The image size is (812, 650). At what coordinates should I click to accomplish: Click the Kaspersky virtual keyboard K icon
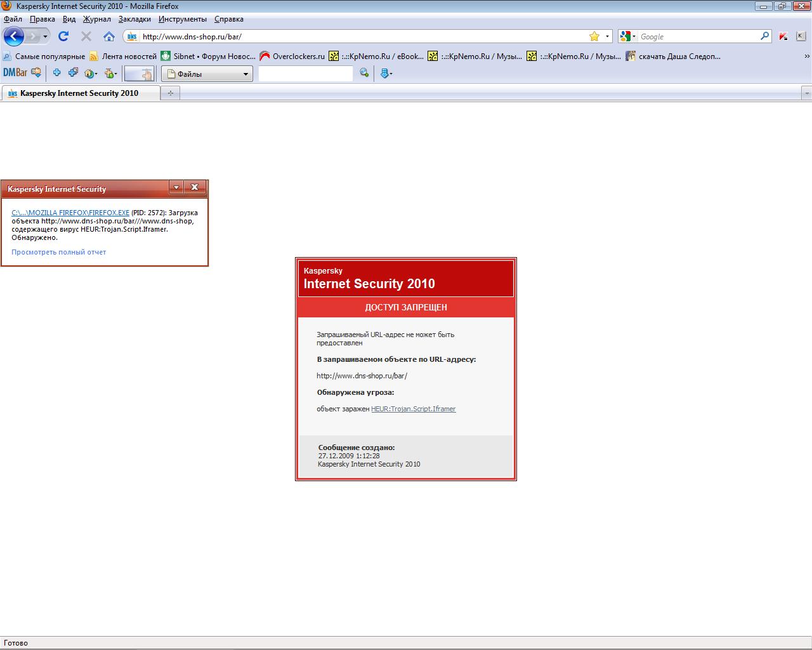coord(801,36)
